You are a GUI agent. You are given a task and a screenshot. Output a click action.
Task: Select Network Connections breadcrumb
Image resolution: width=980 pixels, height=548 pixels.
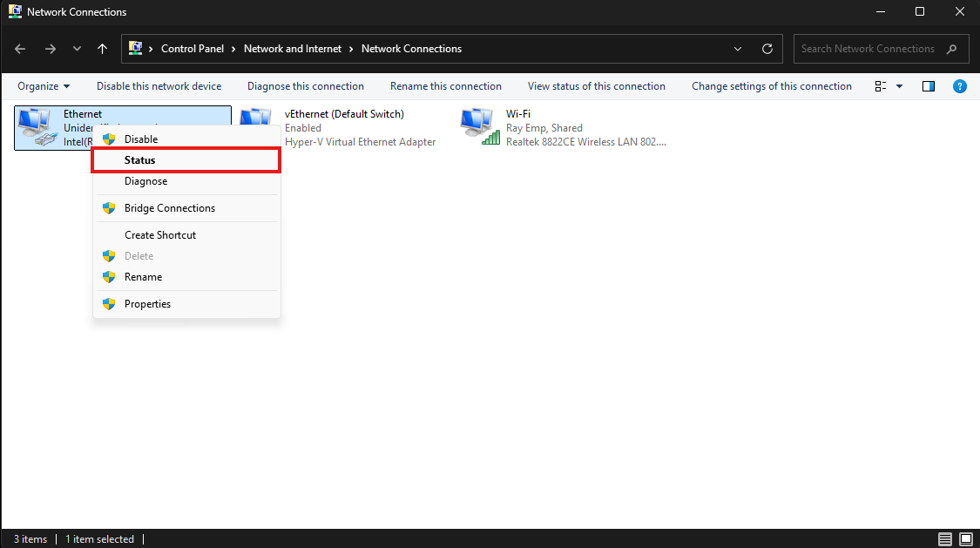point(411,49)
